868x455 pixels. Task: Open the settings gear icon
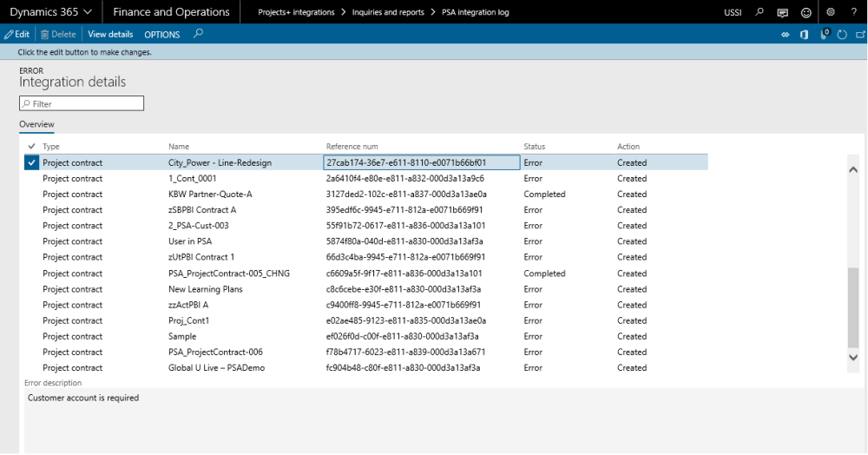tap(831, 12)
